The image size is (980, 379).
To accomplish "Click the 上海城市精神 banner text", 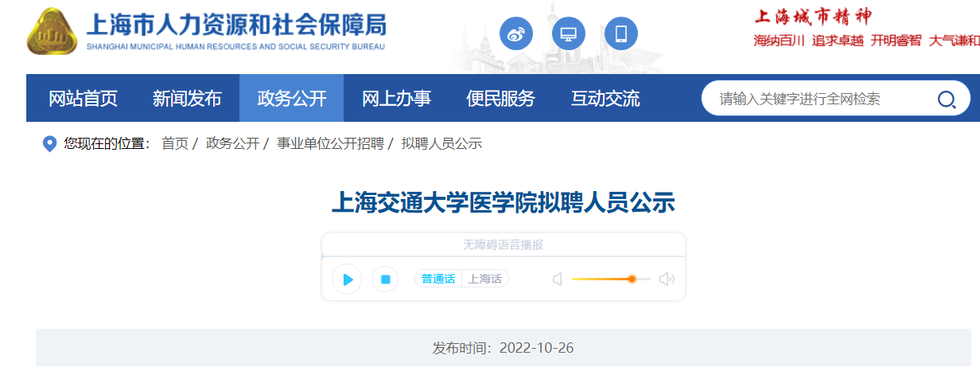I will click(813, 15).
